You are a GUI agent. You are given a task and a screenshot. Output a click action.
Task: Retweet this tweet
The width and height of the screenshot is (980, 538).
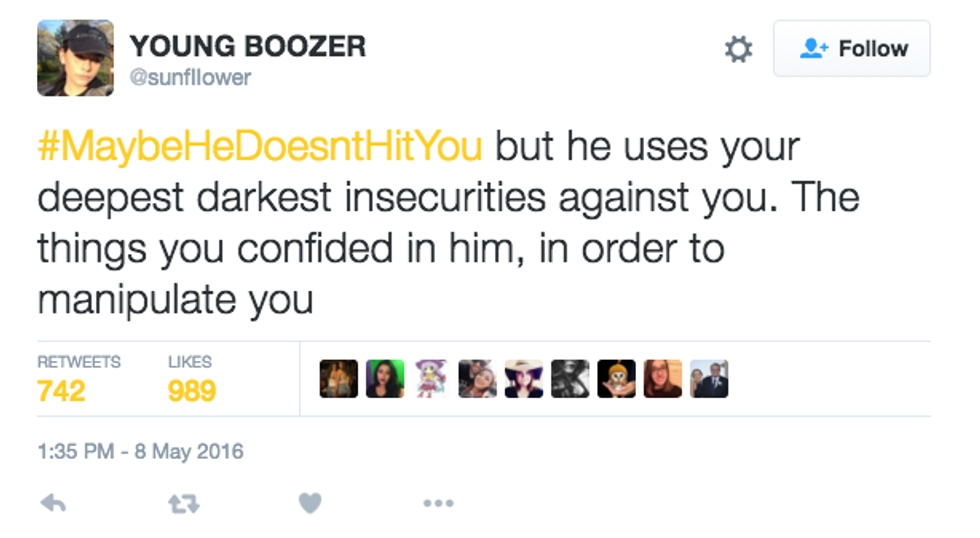point(182,504)
